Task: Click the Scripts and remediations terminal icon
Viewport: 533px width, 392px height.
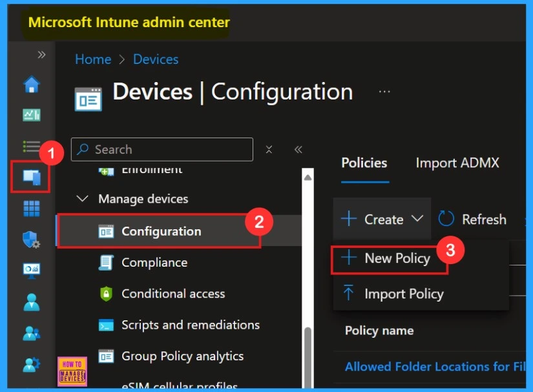Action: click(106, 325)
